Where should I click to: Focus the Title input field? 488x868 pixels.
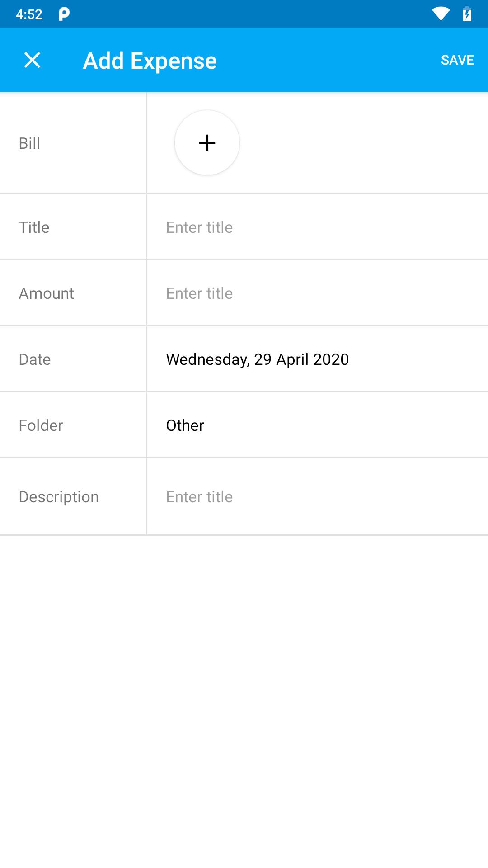pos(316,227)
